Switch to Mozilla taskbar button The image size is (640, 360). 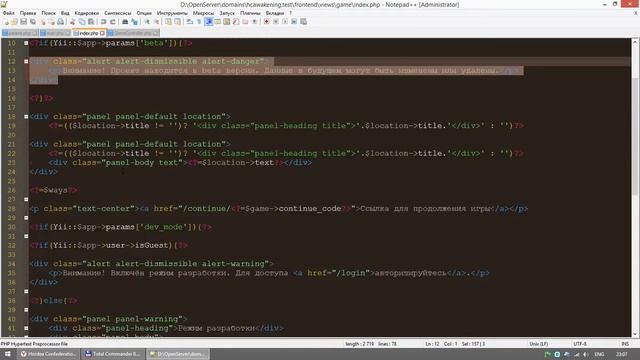click(x=48, y=354)
